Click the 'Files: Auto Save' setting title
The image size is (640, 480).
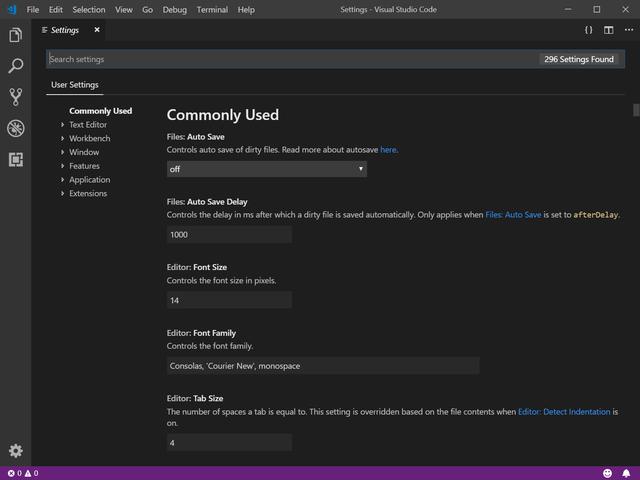196,137
